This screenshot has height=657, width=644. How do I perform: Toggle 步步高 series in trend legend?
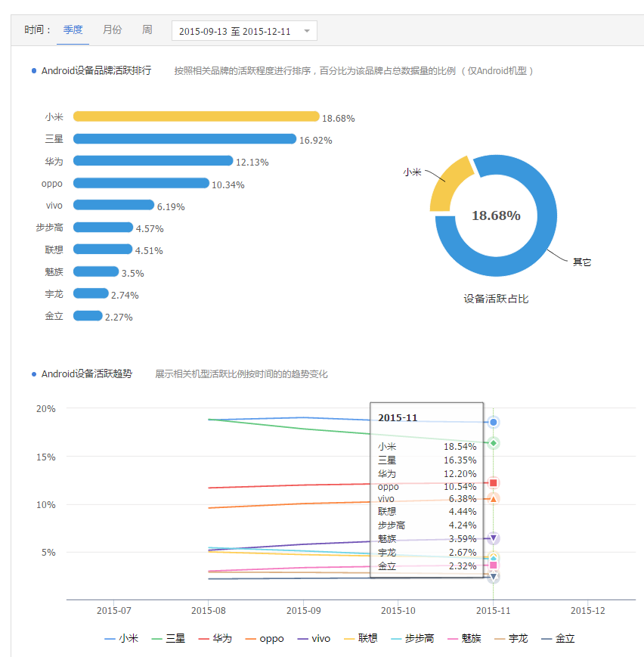coord(412,639)
